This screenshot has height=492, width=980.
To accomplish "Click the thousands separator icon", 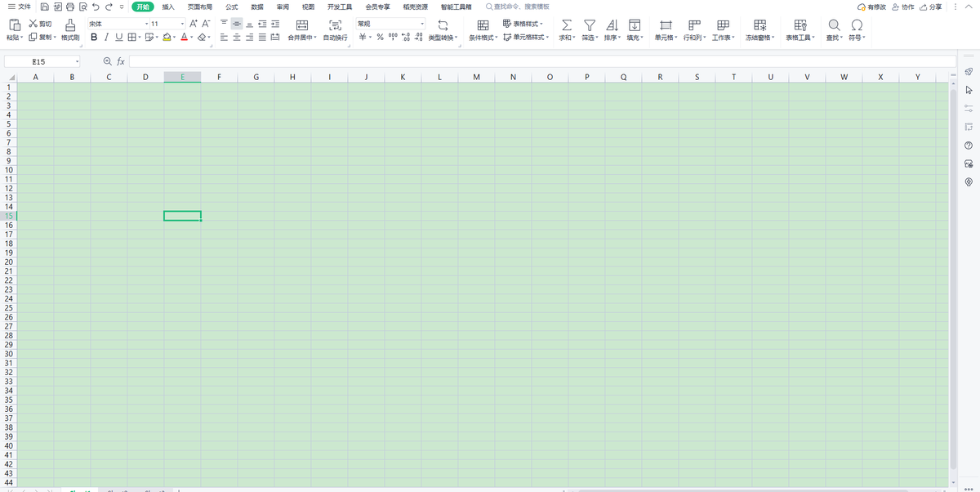I will 393,38.
